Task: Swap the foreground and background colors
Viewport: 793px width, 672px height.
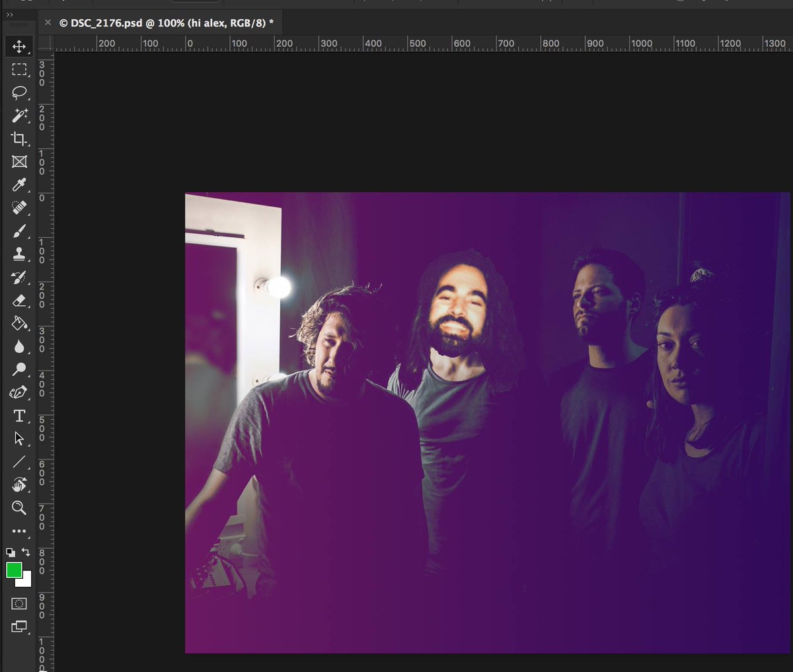Action: tap(24, 552)
